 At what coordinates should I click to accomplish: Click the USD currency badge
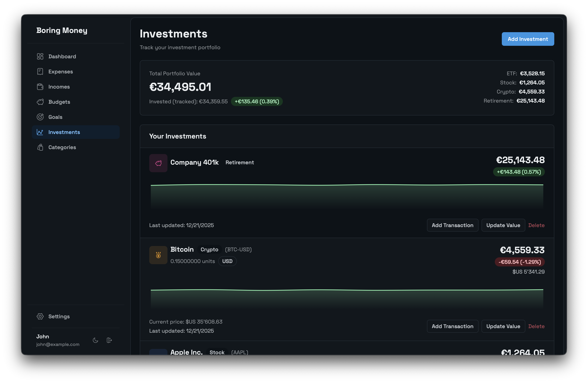[227, 261]
